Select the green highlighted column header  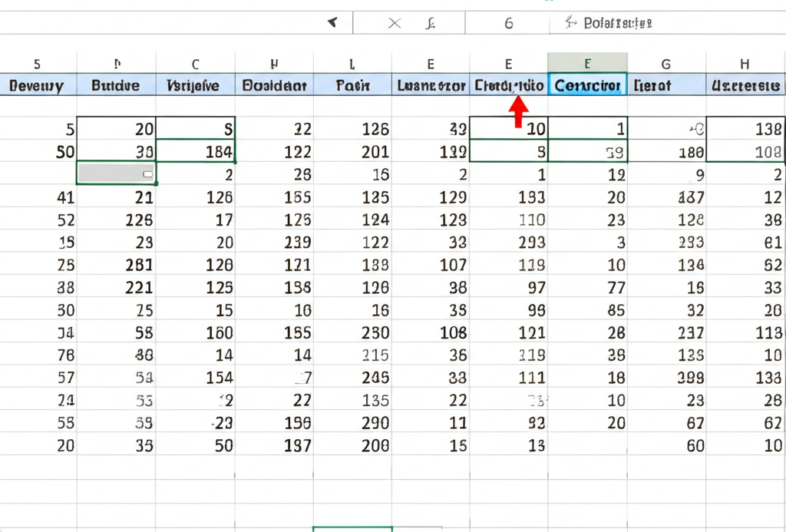[587, 63]
